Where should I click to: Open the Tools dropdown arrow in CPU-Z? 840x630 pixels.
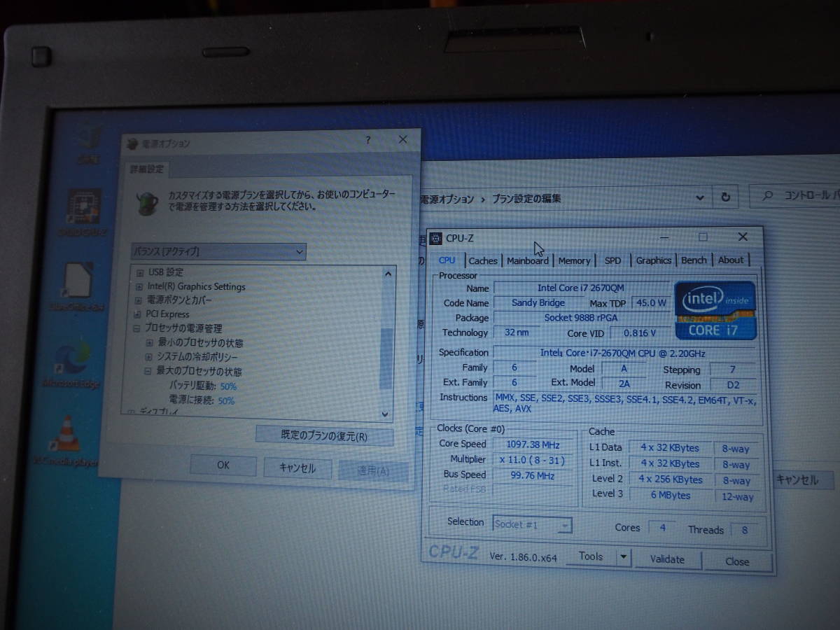[624, 557]
